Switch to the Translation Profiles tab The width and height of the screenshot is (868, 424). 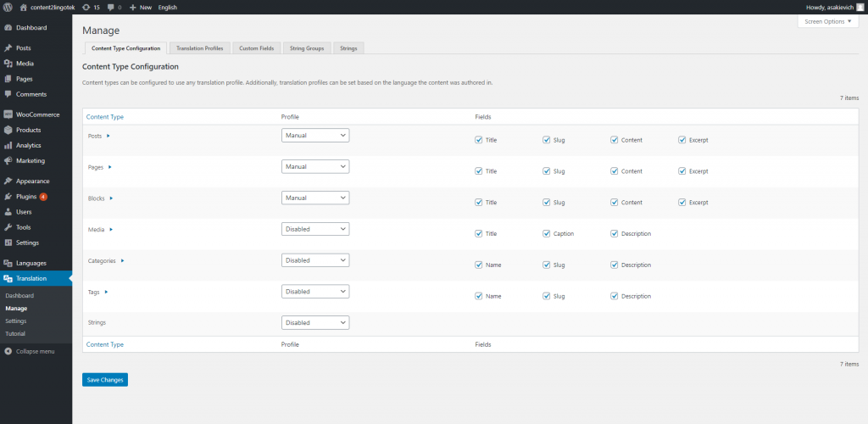199,48
